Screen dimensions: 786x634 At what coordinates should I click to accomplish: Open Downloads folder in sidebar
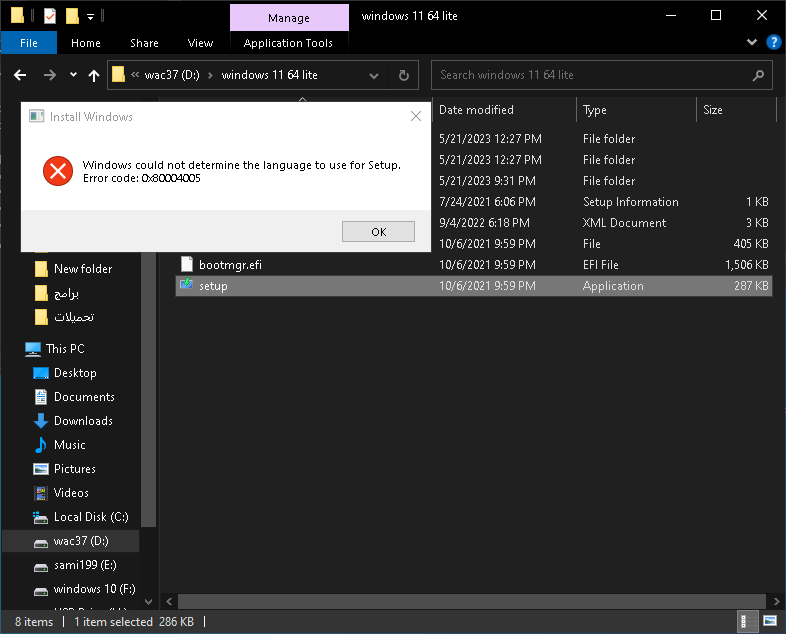pos(83,420)
